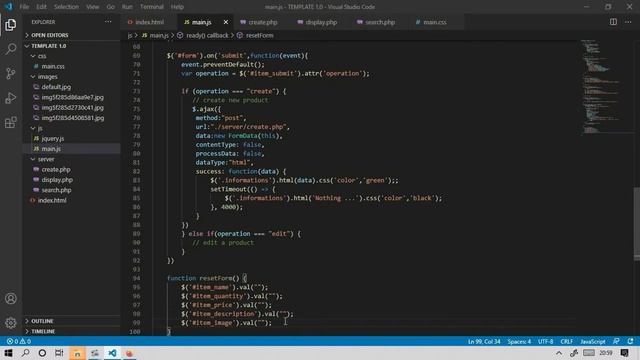
Task: Click the Firefox taskbar icon
Action: pyautogui.click(x=129, y=353)
